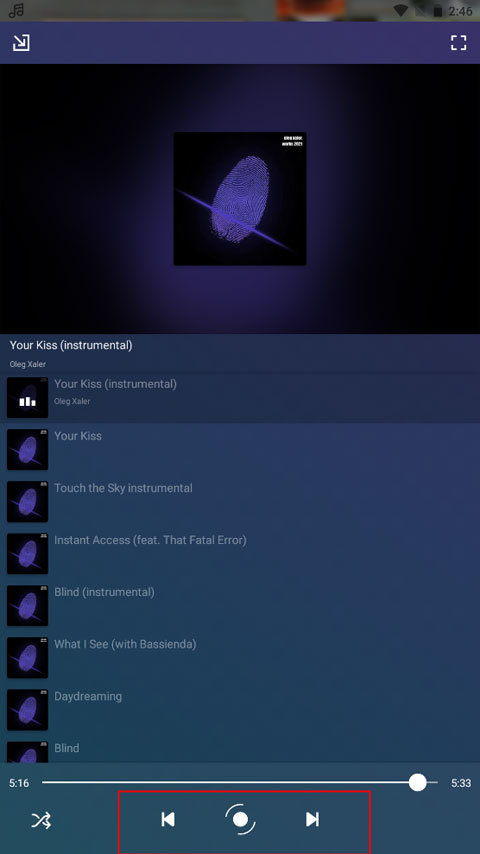Tap the center play/pause button
Viewport: 480px width, 854px height.
(240, 819)
